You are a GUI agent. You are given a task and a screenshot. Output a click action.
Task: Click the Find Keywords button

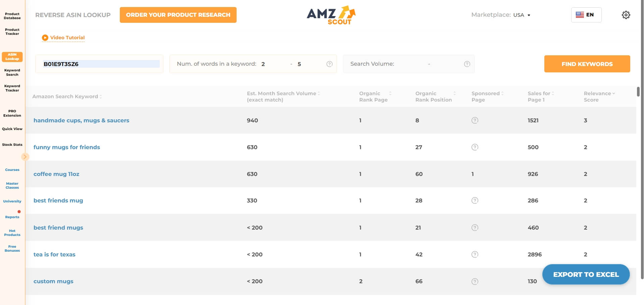click(587, 64)
